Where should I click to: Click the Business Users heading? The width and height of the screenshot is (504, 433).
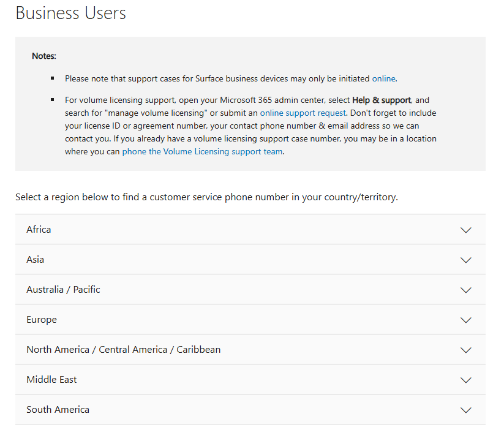tap(70, 13)
